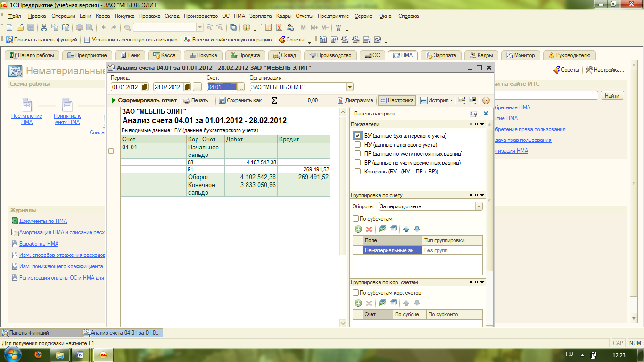
Task: Open the Обороты dropdown arrow
Action: [x=479, y=206]
